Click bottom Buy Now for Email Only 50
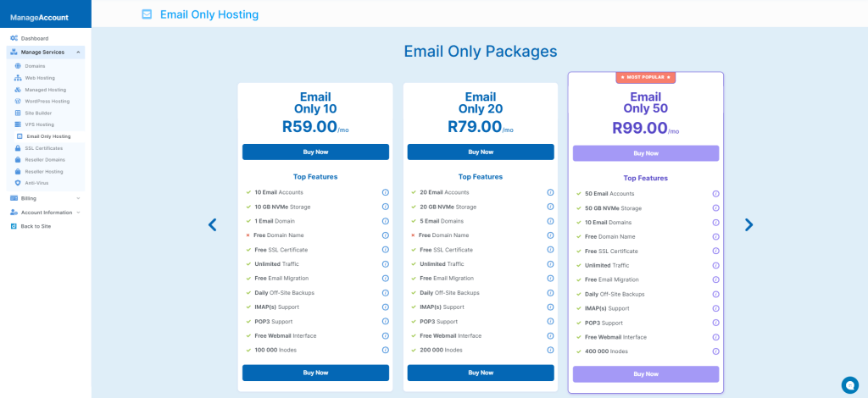Viewport: 868px width, 398px height. [x=646, y=374]
